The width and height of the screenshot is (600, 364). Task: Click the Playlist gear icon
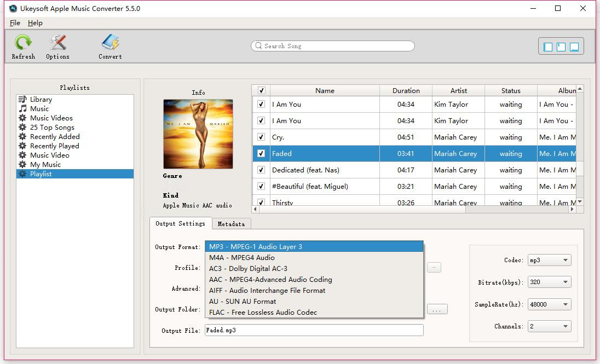coord(22,174)
